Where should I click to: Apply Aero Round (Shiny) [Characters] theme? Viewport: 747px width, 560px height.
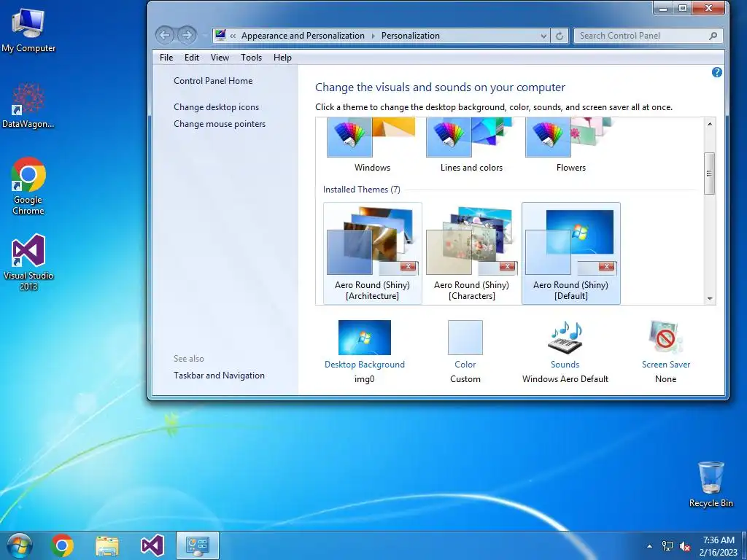click(472, 253)
